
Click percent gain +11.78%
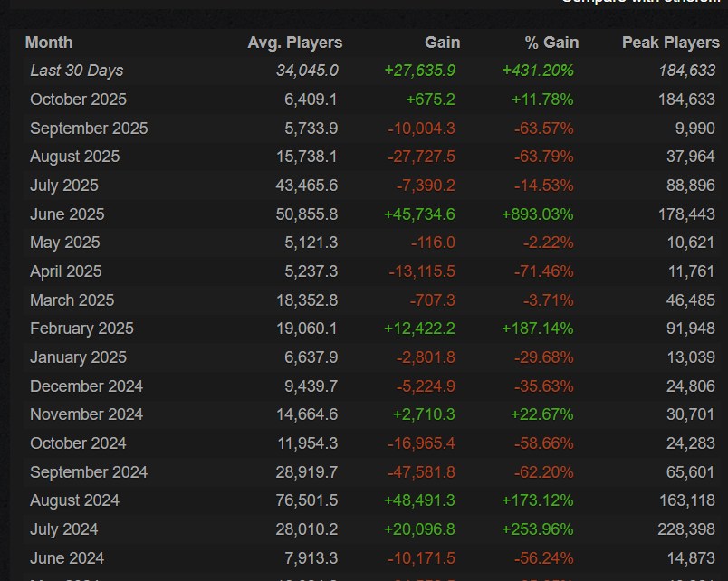[x=542, y=100]
